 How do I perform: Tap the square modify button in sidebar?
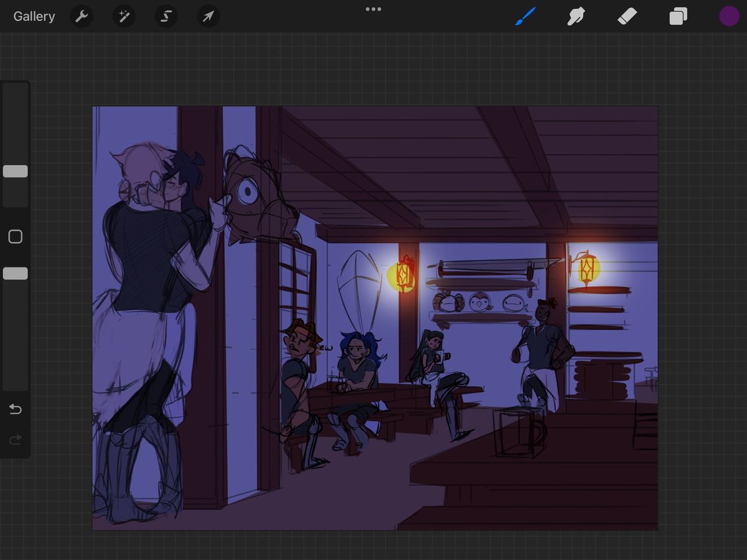click(15, 236)
